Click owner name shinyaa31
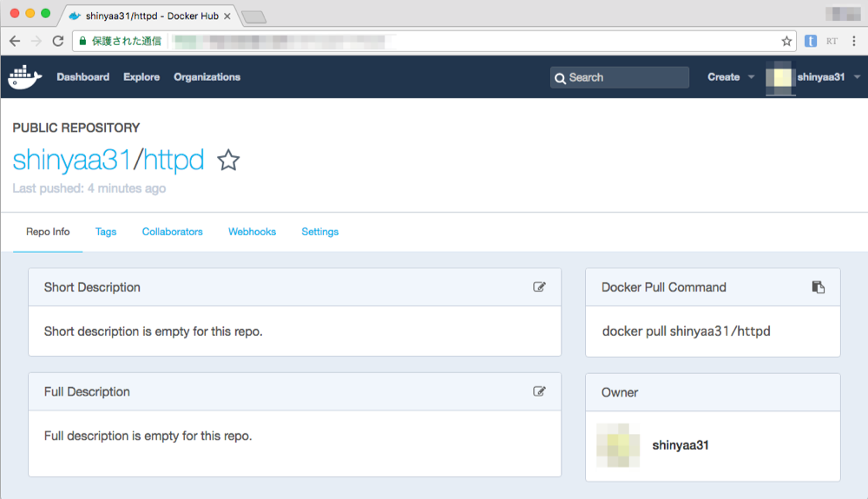The height and width of the screenshot is (499, 868). click(681, 445)
